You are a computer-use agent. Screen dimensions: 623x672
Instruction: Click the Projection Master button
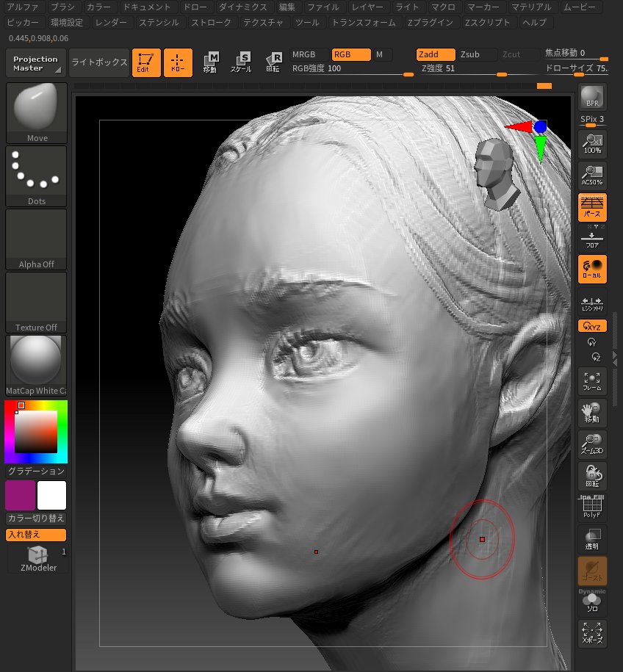[x=35, y=63]
